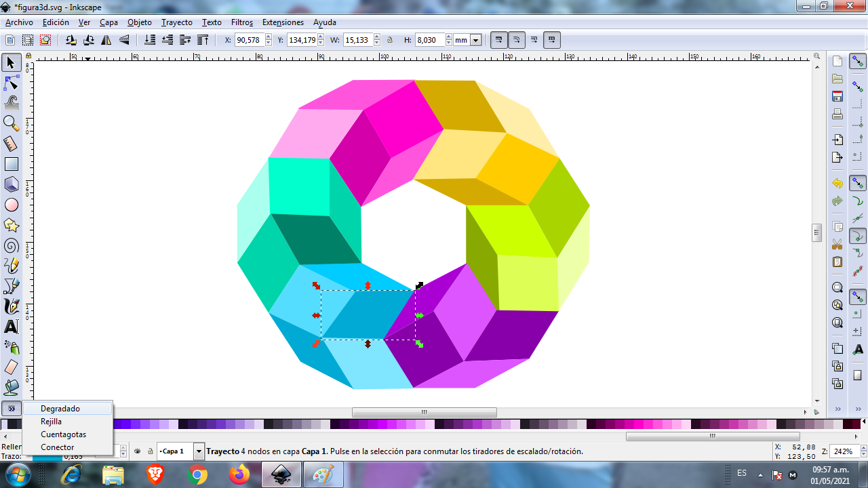Select the Ellipse circle tool
The width and height of the screenshot is (868, 488).
click(x=11, y=205)
